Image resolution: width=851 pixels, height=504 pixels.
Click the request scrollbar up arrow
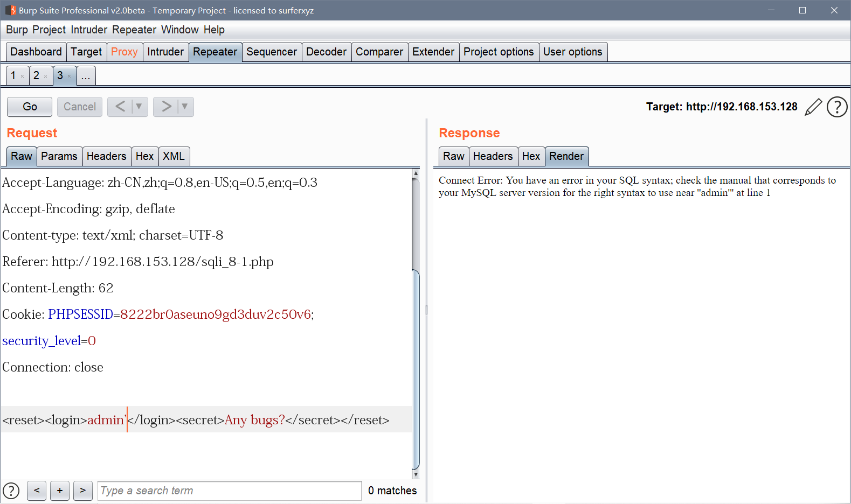pyautogui.click(x=416, y=173)
